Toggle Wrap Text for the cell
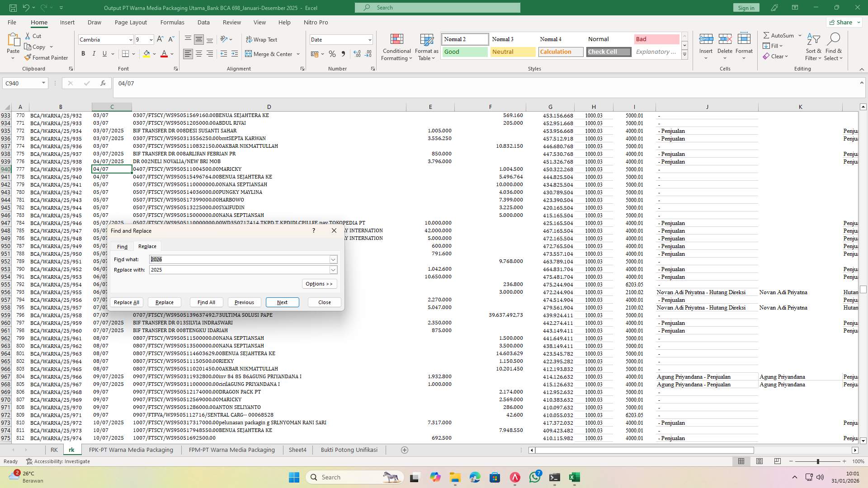Viewport: 868px width, 488px height. tap(262, 39)
